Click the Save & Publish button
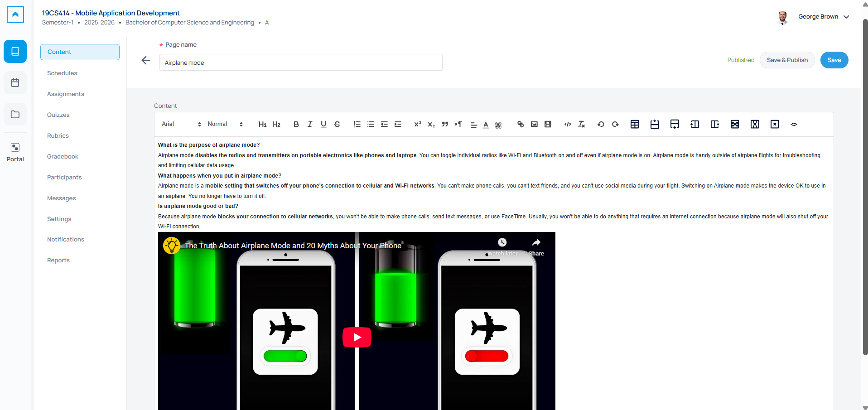 787,60
